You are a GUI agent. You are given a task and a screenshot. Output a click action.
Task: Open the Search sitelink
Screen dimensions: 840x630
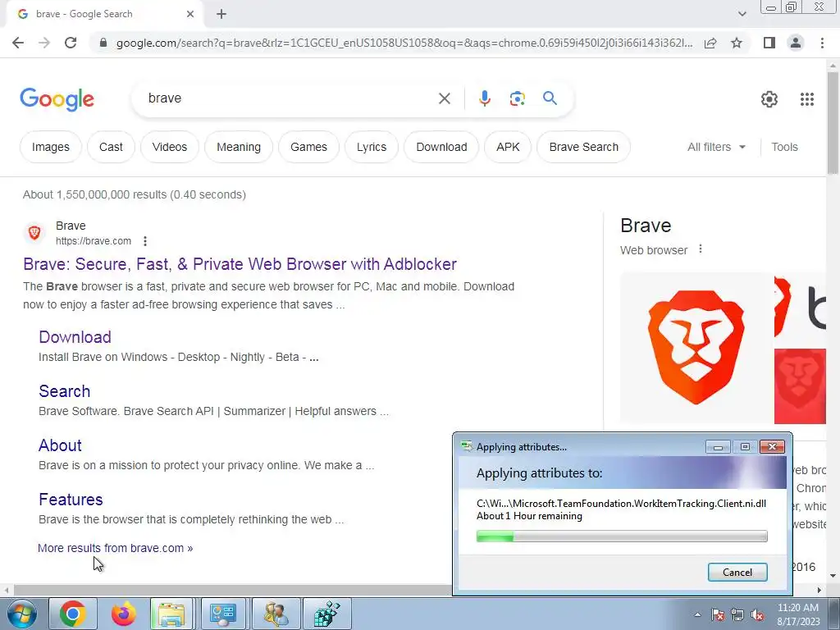click(64, 391)
